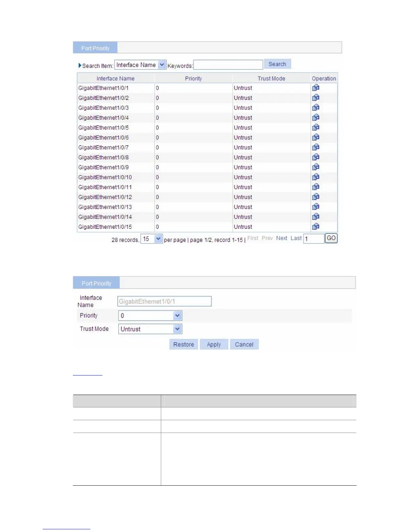Click the edit icon for GigabitEthernet1/0/9
The image size is (411, 532).
(x=316, y=167)
